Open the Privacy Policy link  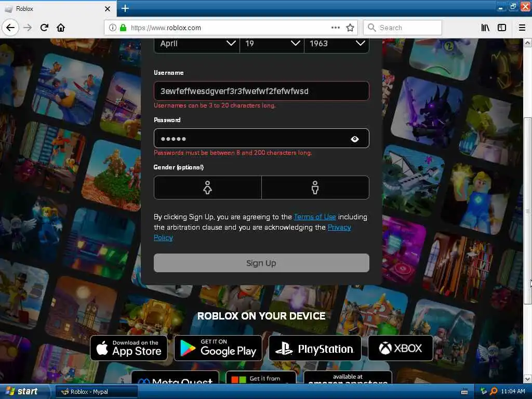click(252, 232)
